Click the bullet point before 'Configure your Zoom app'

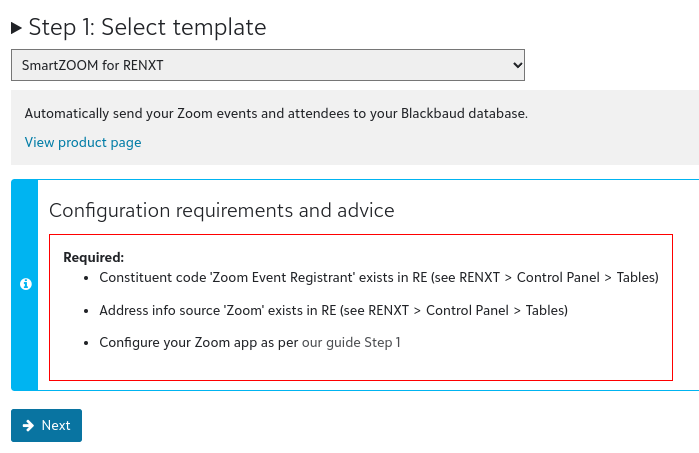pos(86,343)
